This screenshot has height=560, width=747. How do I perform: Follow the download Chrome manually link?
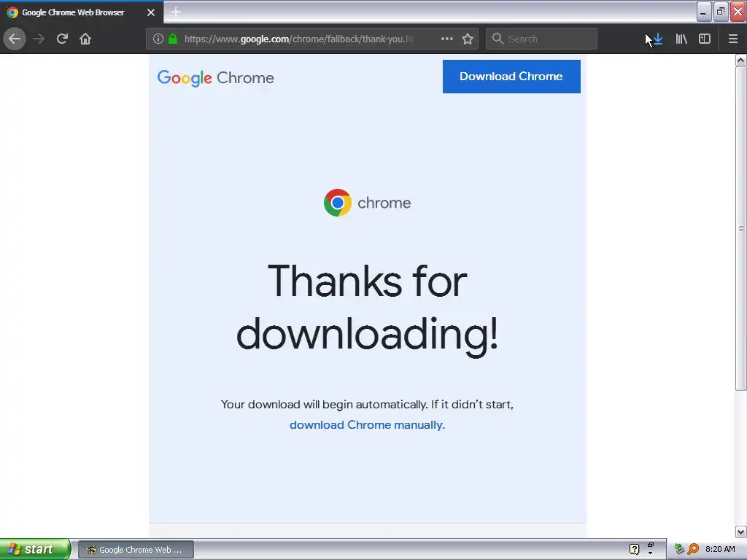[367, 425]
